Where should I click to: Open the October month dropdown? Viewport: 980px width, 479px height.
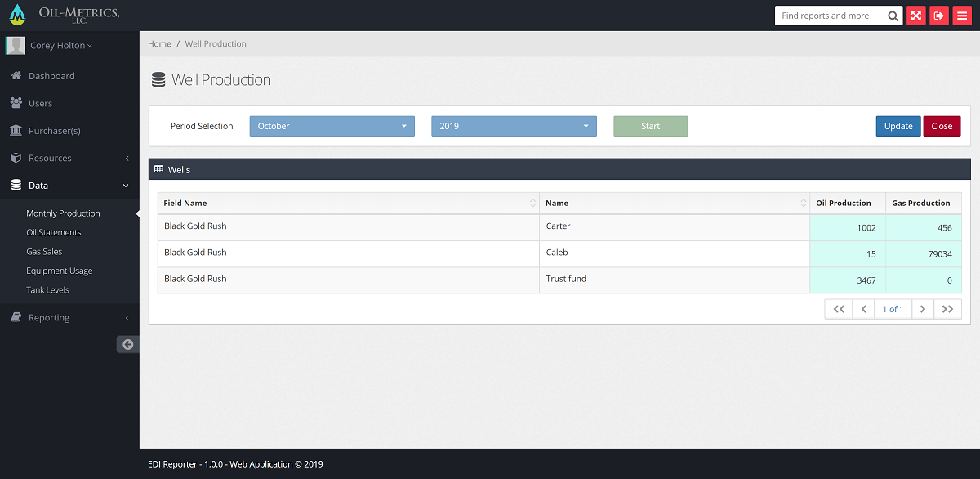331,126
